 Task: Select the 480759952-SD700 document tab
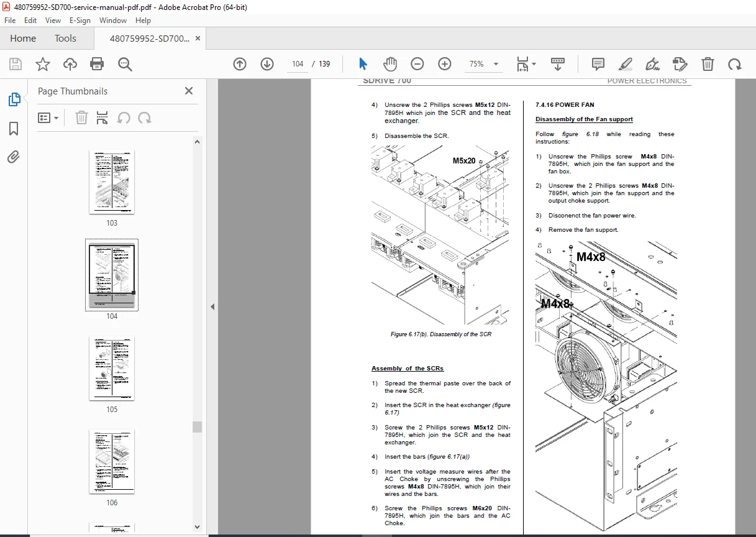click(150, 39)
